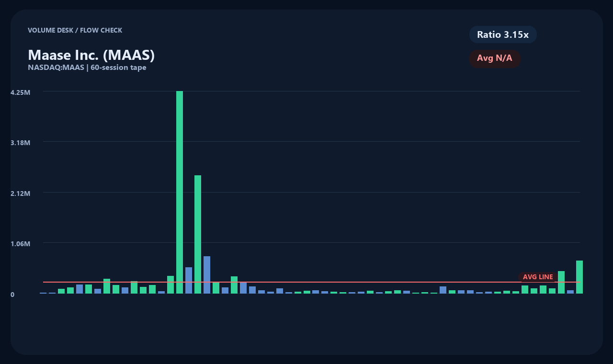Image resolution: width=613 pixels, height=364 pixels.
Task: Select the Maase Inc. (MAAS) title
Action: coord(91,55)
